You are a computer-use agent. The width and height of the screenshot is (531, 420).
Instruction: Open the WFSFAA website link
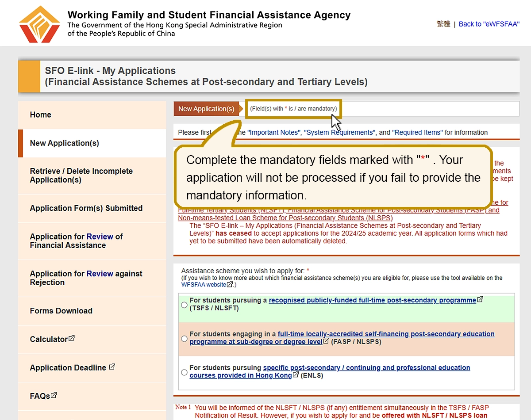(204, 285)
